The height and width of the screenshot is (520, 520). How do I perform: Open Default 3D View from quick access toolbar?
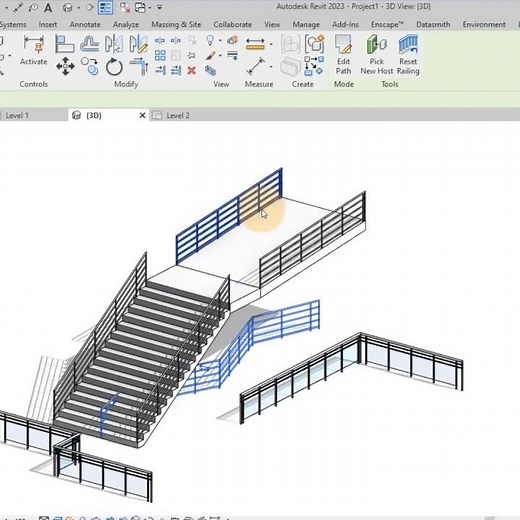coord(67,7)
